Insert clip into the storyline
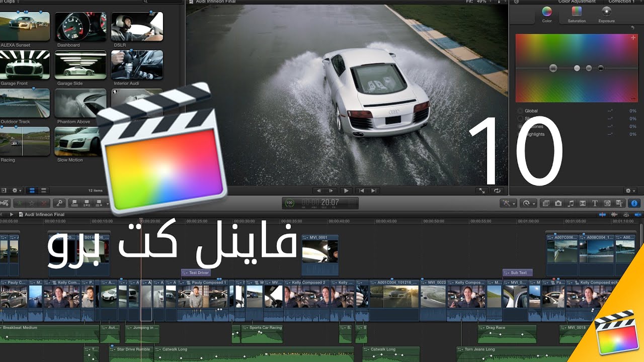Image resolution: width=644 pixels, height=362 pixels. tap(87, 203)
